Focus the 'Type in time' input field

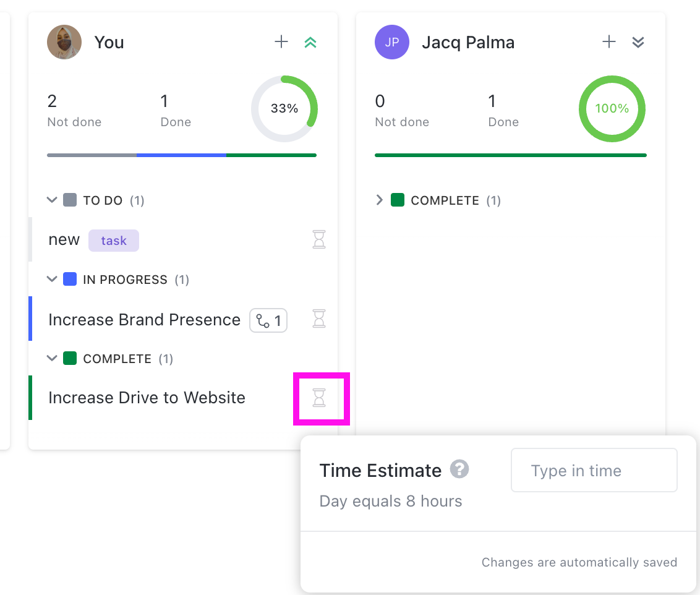click(x=594, y=471)
